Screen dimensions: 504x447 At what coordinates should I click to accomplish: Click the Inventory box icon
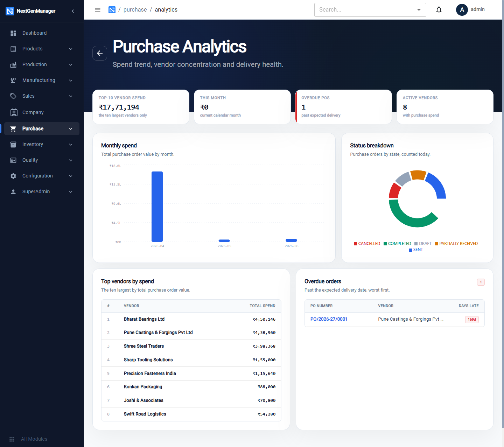point(13,144)
